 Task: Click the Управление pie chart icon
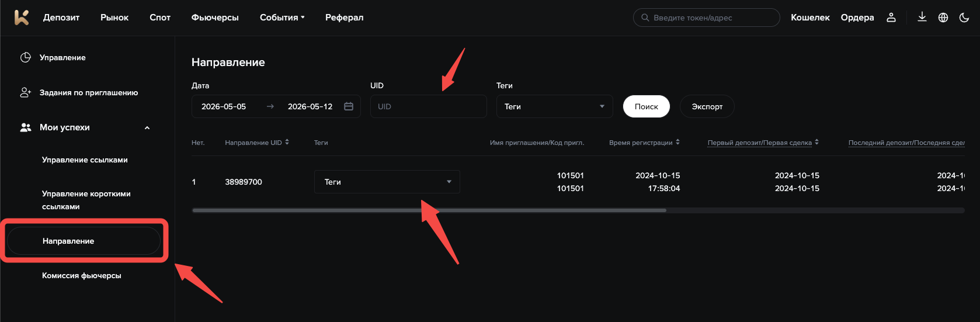pyautogui.click(x=26, y=57)
